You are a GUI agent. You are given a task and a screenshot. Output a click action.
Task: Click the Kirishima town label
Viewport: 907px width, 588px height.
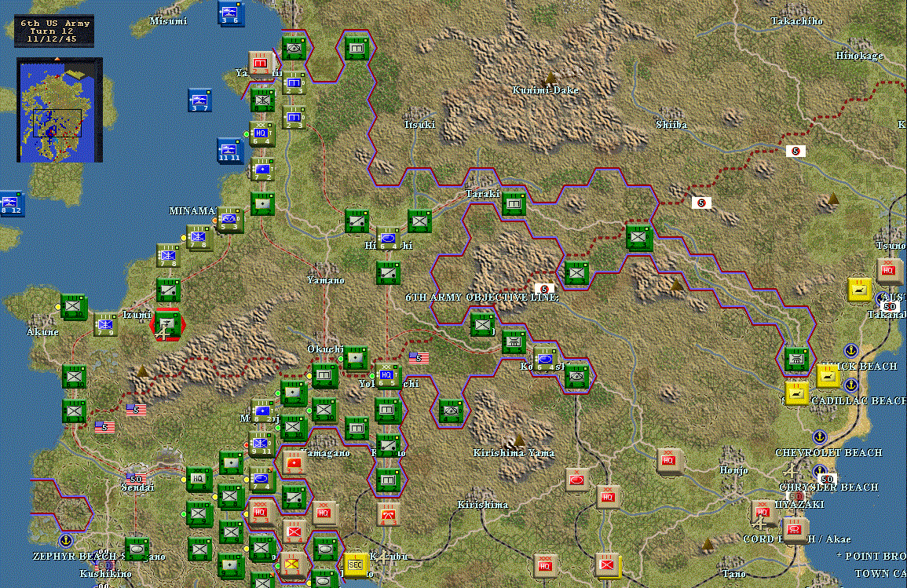[482, 505]
